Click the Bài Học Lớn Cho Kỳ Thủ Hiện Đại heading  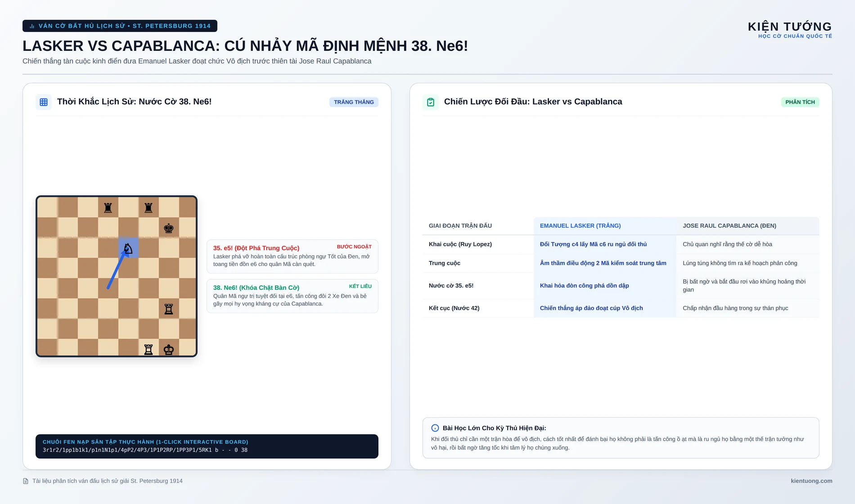(494, 428)
